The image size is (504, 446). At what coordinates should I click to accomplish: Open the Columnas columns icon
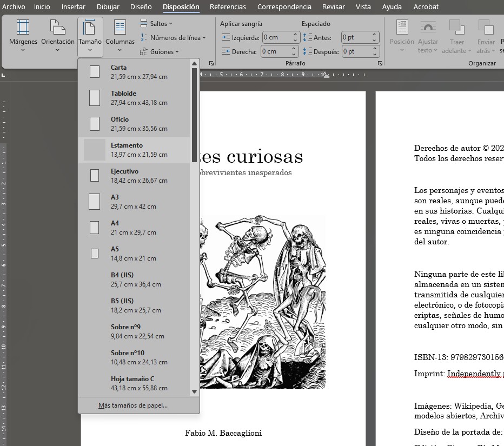(x=120, y=28)
